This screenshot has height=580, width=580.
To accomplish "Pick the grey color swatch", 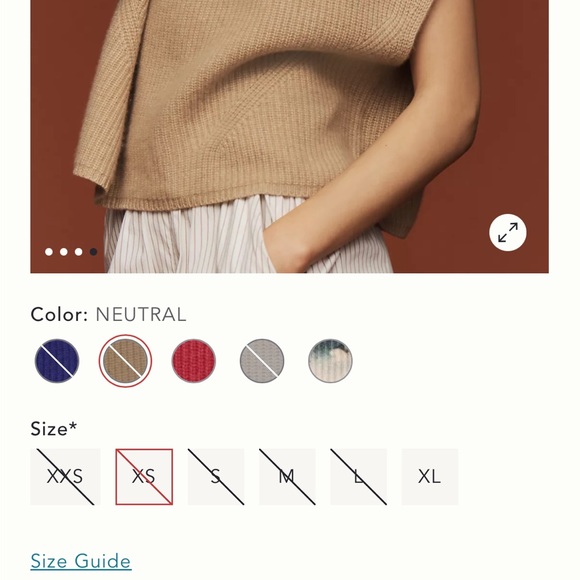I will pos(262,361).
